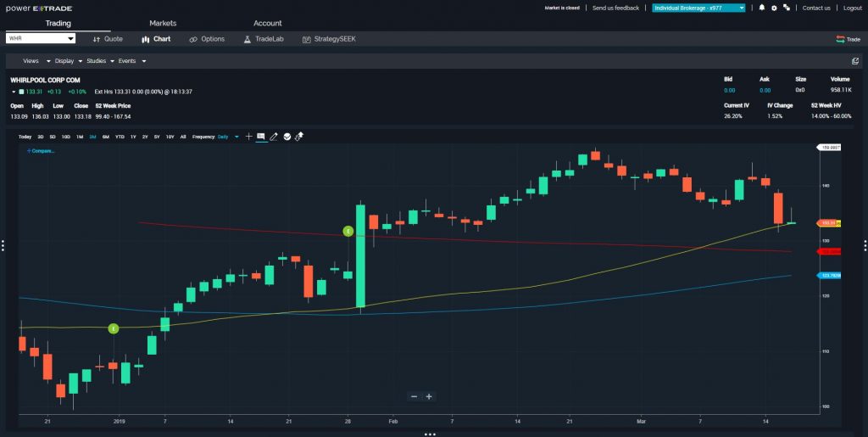Set chart range to Today
This screenshot has height=437, width=868.
point(25,137)
